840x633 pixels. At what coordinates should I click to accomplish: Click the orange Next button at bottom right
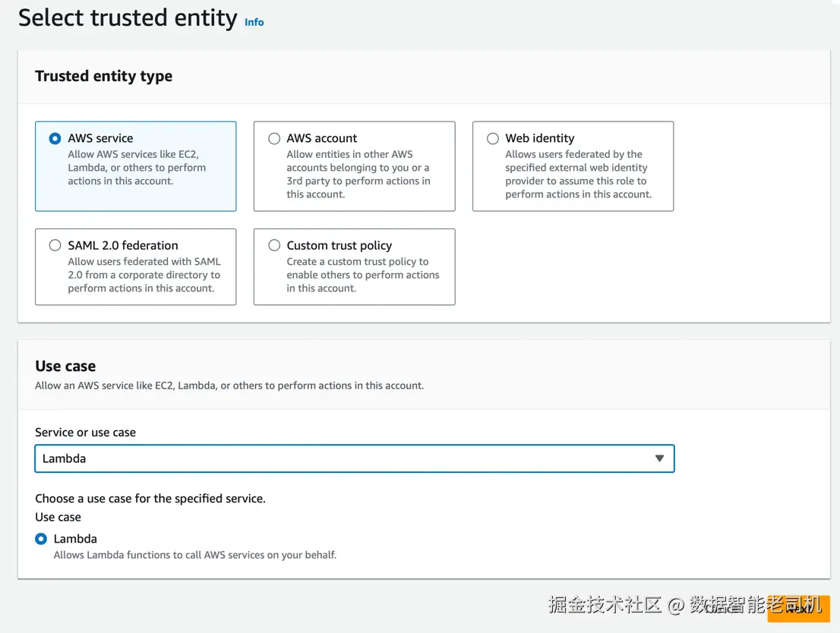(798, 609)
